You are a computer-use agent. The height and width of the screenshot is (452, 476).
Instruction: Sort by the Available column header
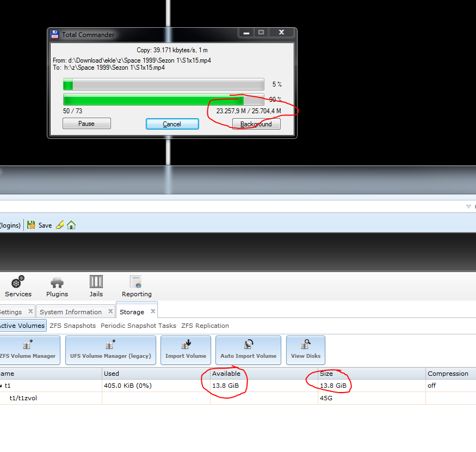pos(264,374)
